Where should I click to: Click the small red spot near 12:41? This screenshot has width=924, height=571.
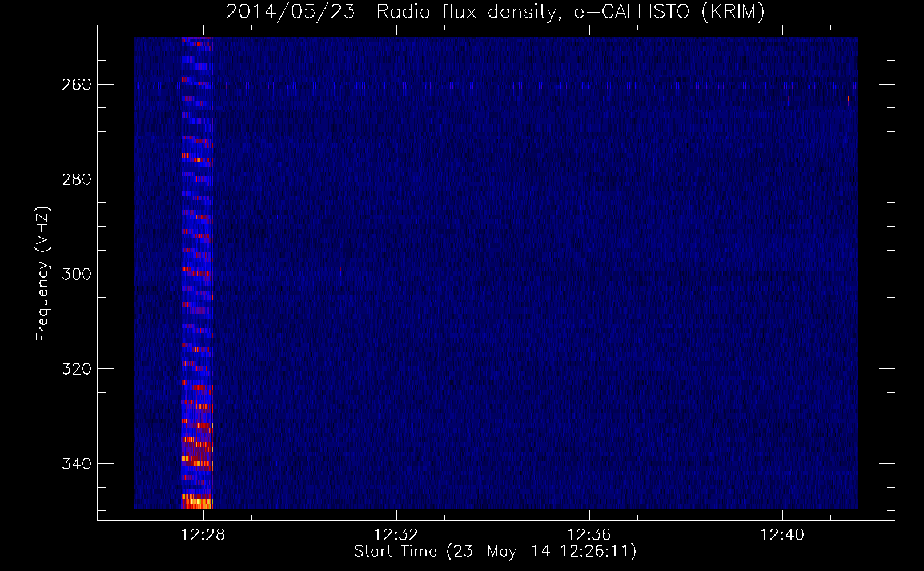coord(845,100)
